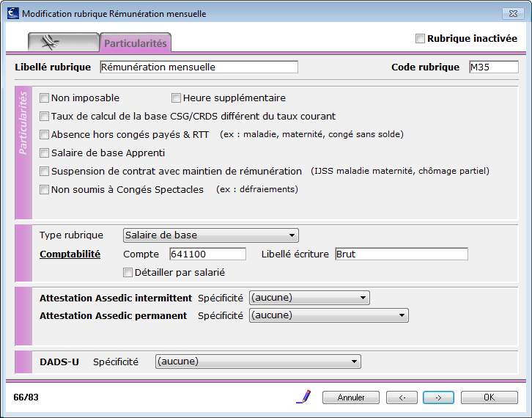Enable the Rubrique inactivée checkbox
This screenshot has height=418, width=532.
[420, 39]
